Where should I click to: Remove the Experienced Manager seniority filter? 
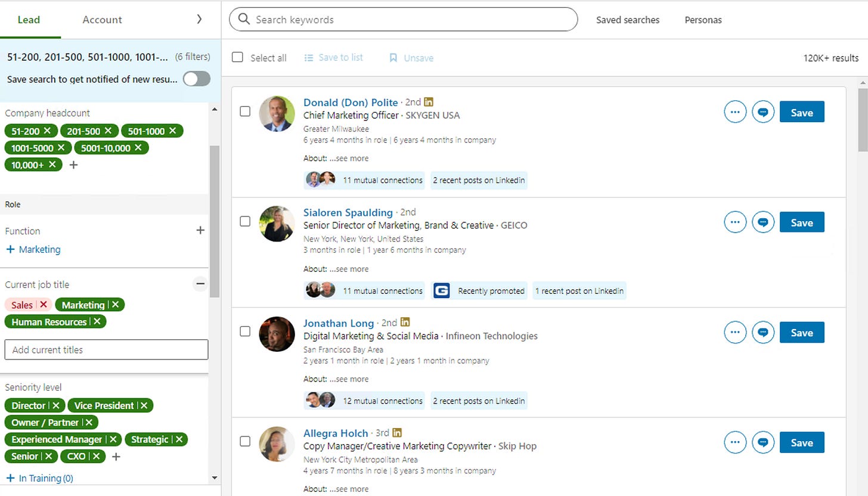pyautogui.click(x=112, y=439)
